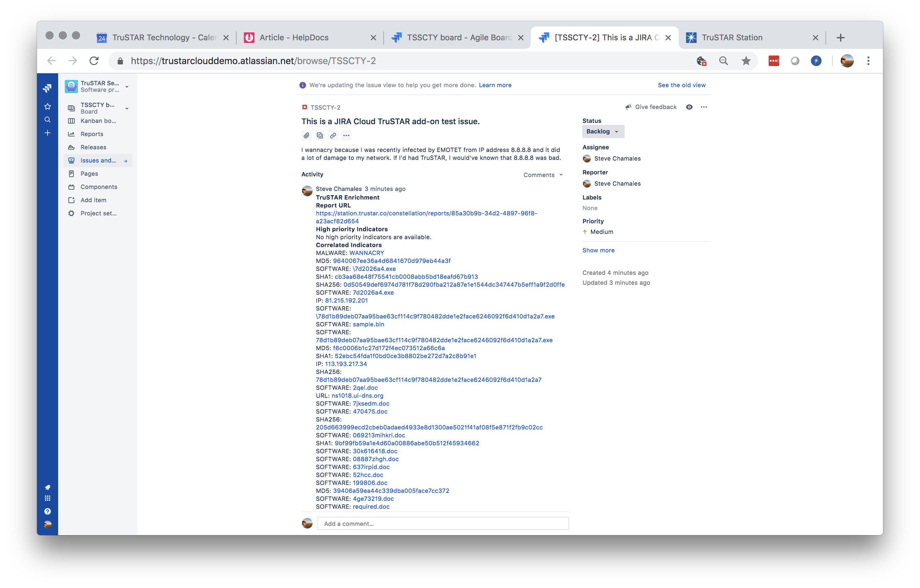The width and height of the screenshot is (920, 588).
Task: Open the Comments activity filter dropdown
Action: click(x=543, y=175)
